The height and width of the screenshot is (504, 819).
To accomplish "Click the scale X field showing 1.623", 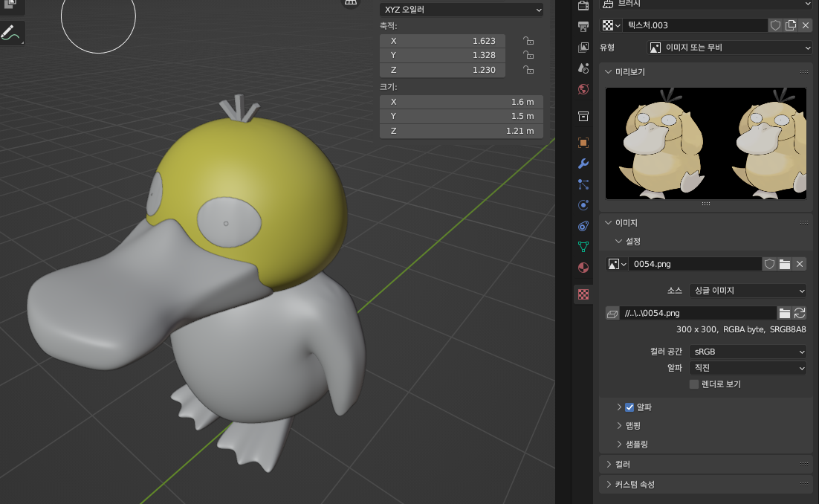I will [x=442, y=41].
